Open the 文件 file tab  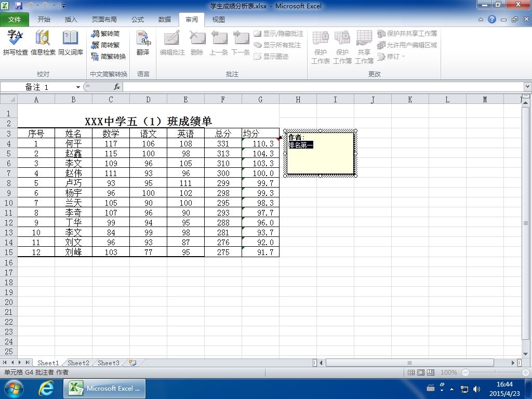tap(15, 20)
